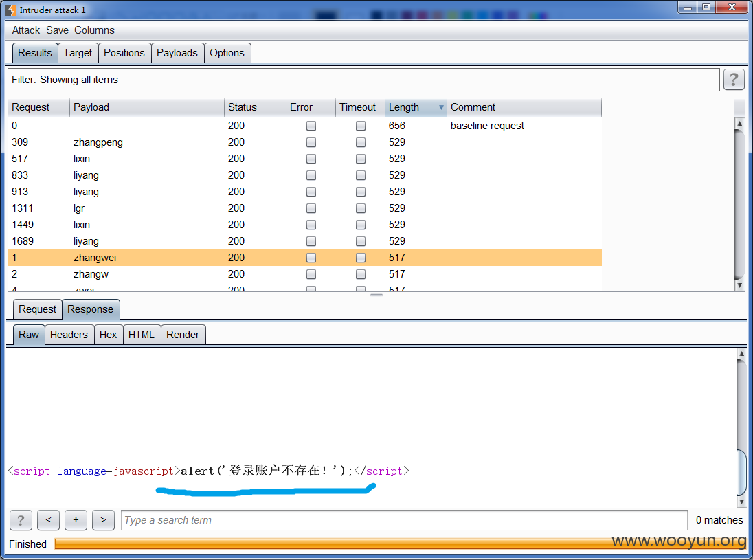This screenshot has height=560, width=753.
Task: Click the results table scroll up arrow
Action: click(x=739, y=124)
